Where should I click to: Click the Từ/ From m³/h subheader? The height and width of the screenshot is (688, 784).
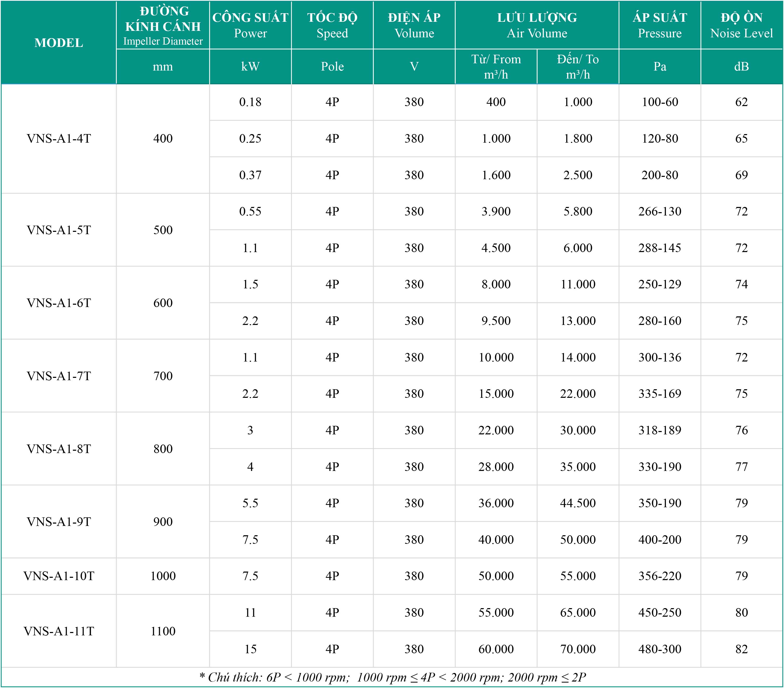496,67
